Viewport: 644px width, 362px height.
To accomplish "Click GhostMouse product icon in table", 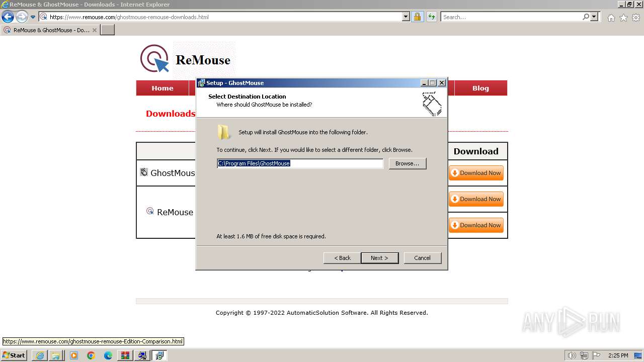I will 144,172.
